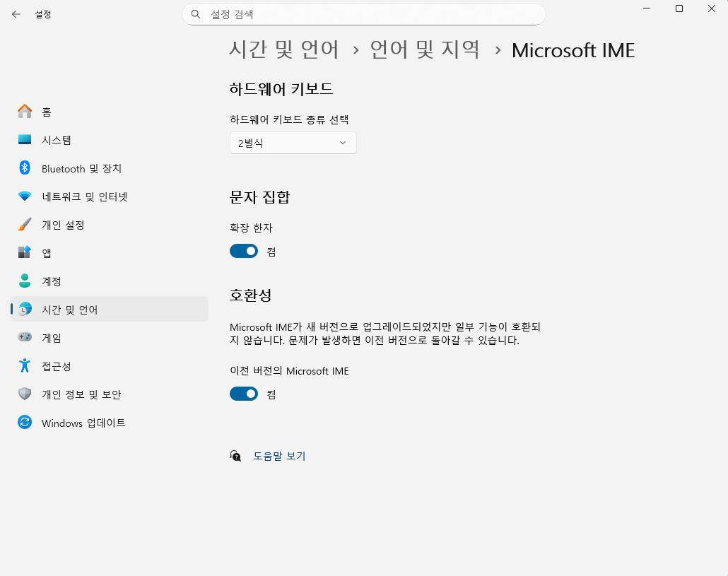Select 개인 설정 in the sidebar

110,225
